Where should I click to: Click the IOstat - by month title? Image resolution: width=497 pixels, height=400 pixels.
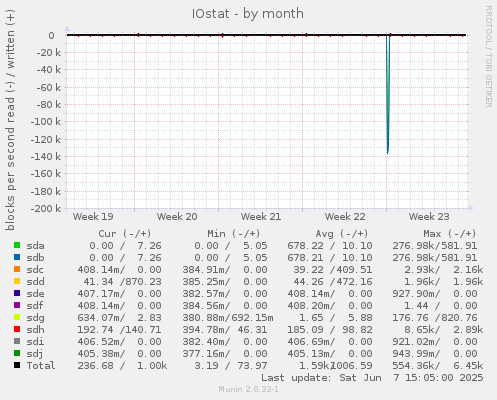pos(248,14)
